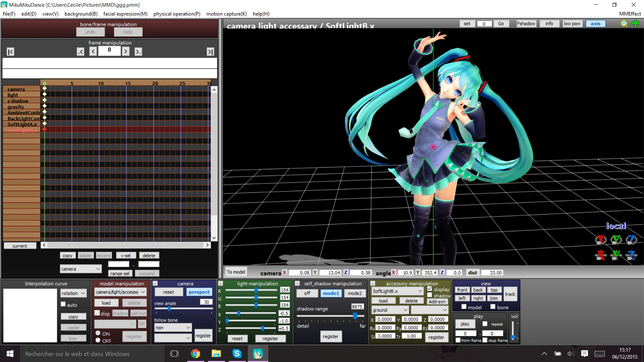Jump to first frame icon

click(x=10, y=52)
